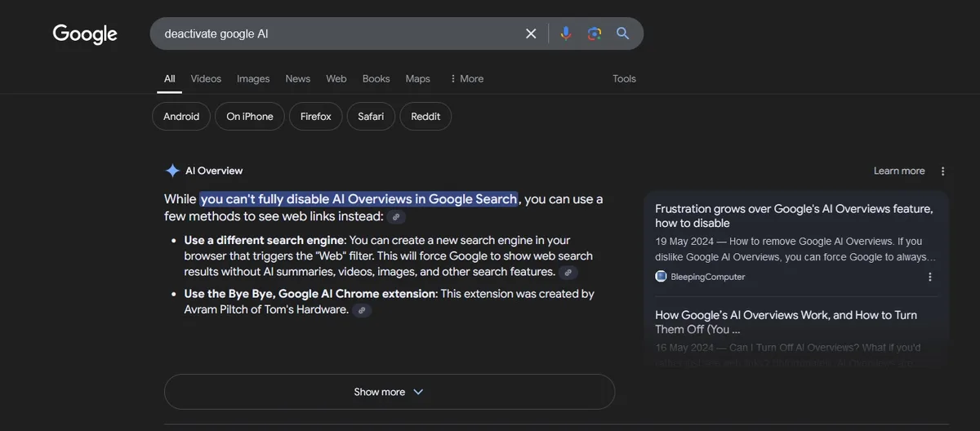The image size is (980, 431).
Task: Apply the On iPhone suggestion chip
Action: coord(250,117)
